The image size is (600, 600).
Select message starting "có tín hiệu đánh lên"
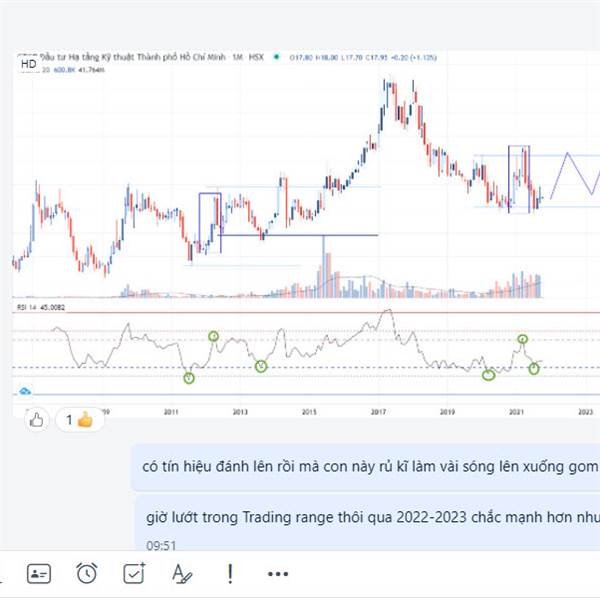[366, 466]
